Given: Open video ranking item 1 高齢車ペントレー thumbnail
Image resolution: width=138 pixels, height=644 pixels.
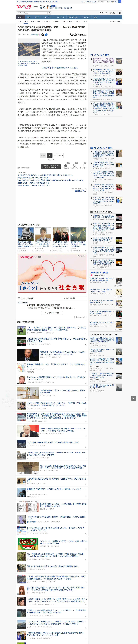Looking at the screenshot, I should (119, 217).
